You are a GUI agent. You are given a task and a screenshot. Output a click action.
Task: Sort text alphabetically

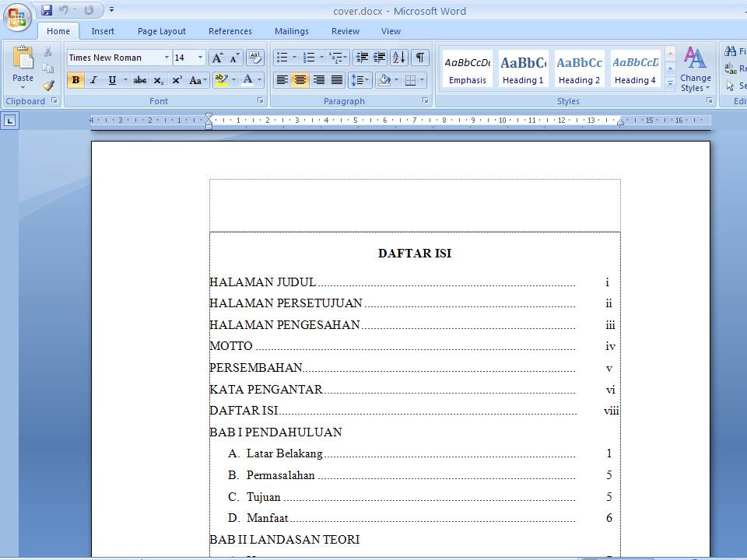[398, 58]
